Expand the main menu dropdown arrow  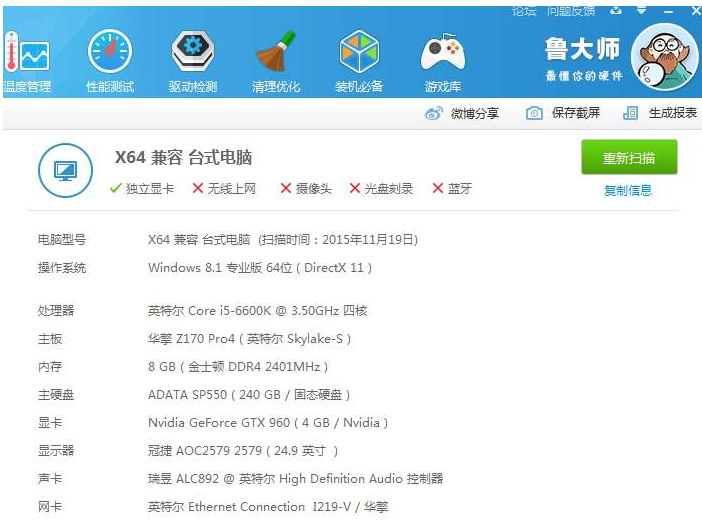click(643, 10)
